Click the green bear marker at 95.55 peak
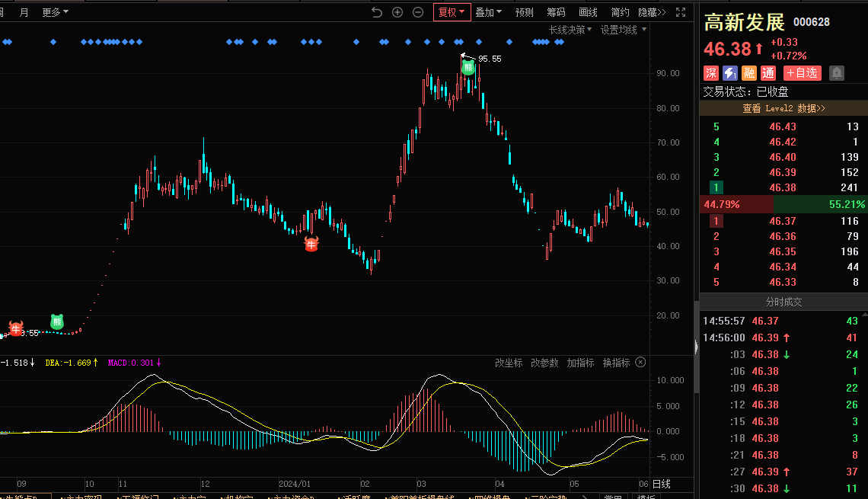Image resolution: width=868 pixels, height=499 pixels. tap(468, 68)
